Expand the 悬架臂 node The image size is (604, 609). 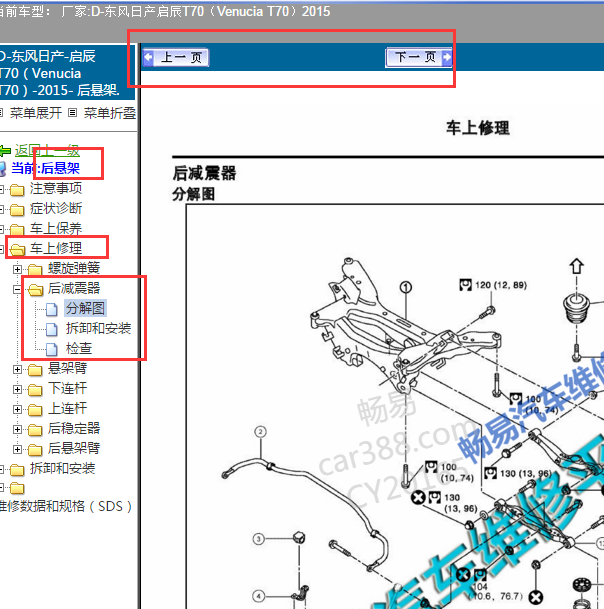coord(17,369)
